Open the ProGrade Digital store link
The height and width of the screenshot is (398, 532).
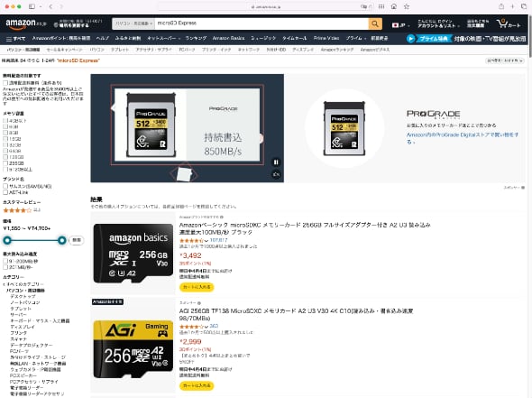[462, 138]
